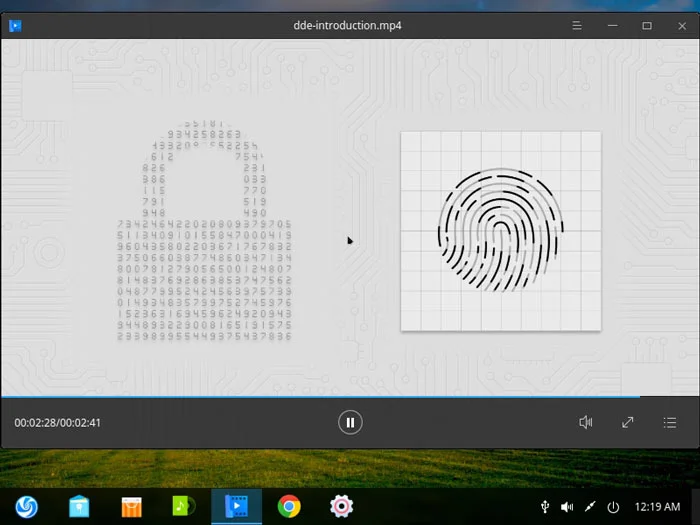This screenshot has width=700, height=525.
Task: Maximize the movie player window
Action: click(647, 25)
